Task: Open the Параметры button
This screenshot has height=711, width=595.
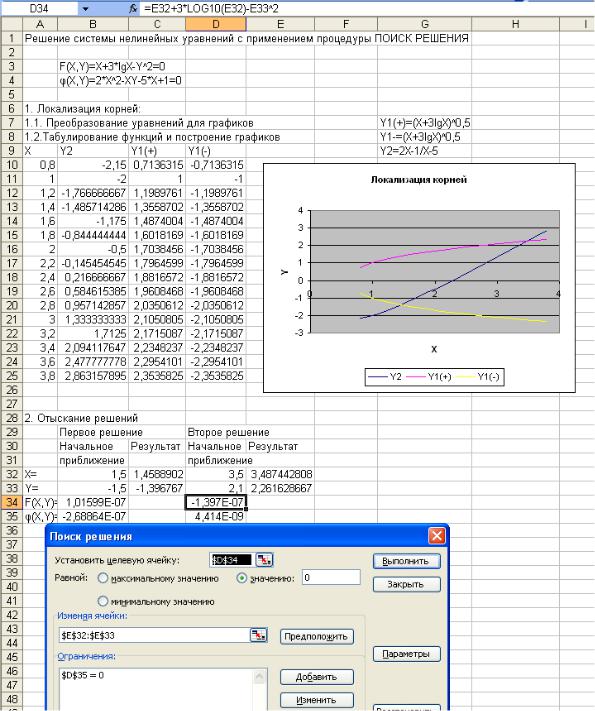Action: point(407,654)
